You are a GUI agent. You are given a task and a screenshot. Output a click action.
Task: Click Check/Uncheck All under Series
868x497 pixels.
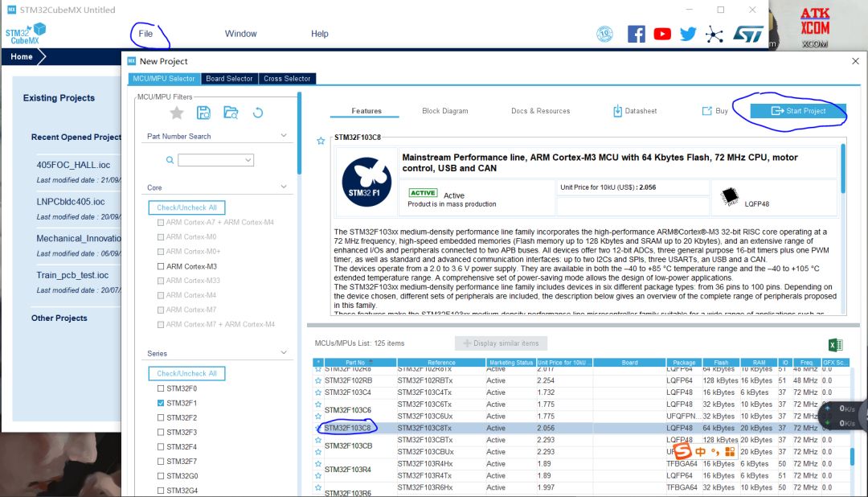[186, 373]
